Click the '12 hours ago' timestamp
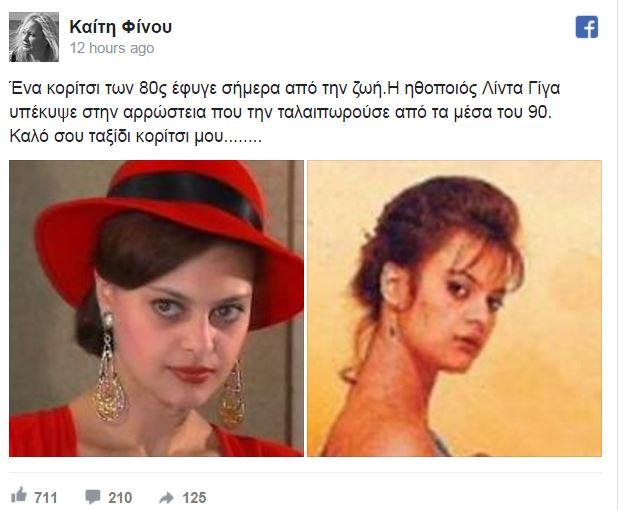 [112, 48]
